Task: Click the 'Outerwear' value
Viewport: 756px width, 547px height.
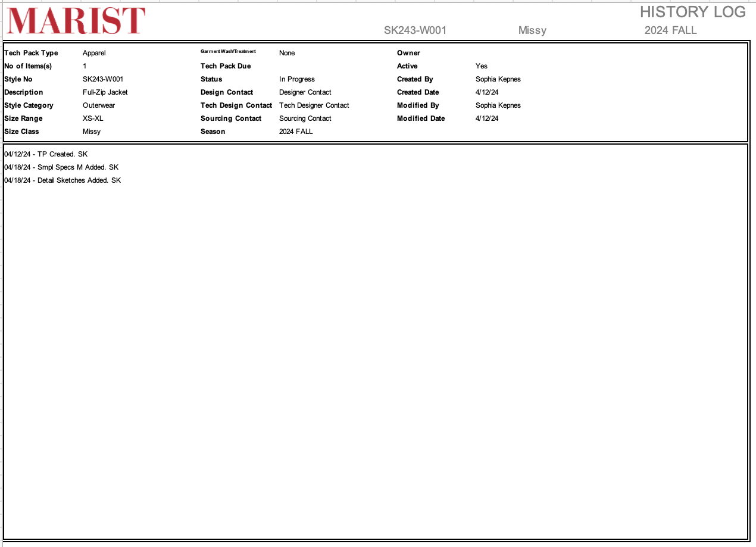Action: pos(99,105)
